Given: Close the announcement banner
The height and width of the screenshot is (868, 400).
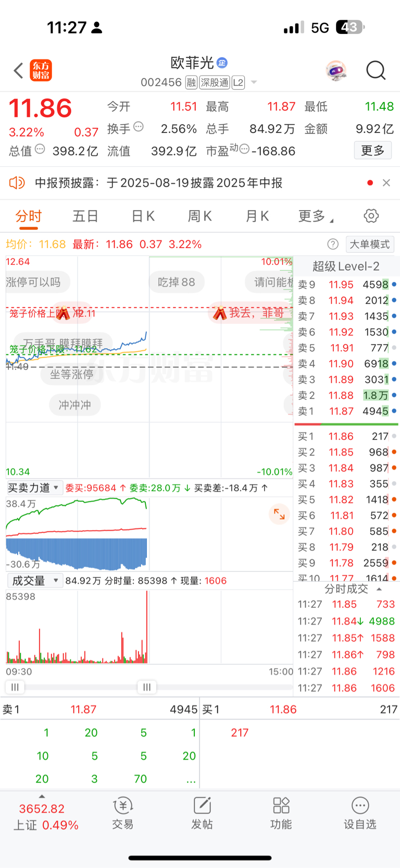Looking at the screenshot, I should [386, 182].
